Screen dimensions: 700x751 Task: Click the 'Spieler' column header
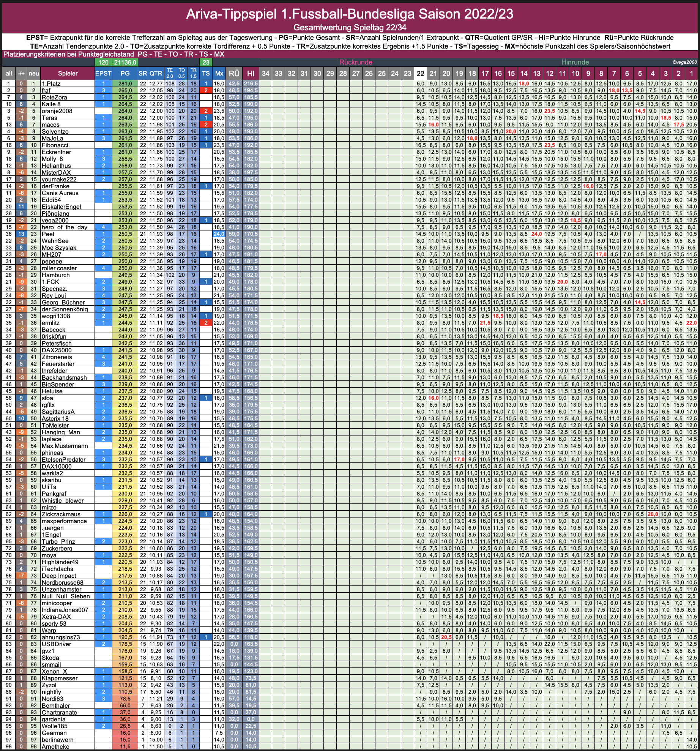click(x=68, y=74)
